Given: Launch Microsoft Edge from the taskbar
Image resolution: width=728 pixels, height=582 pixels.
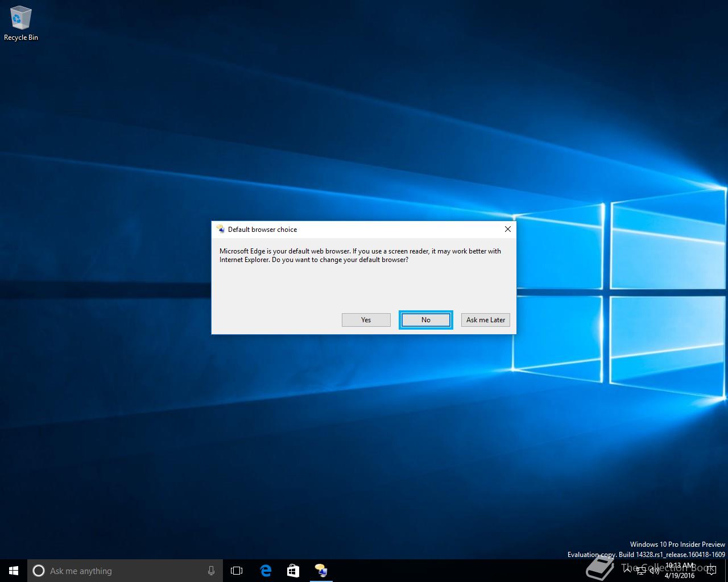Looking at the screenshot, I should [266, 571].
